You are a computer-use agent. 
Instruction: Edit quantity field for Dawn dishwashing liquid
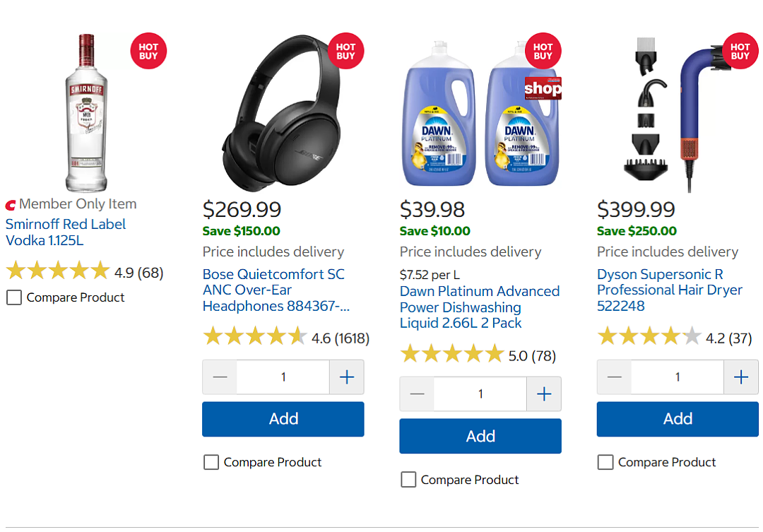[x=480, y=394]
